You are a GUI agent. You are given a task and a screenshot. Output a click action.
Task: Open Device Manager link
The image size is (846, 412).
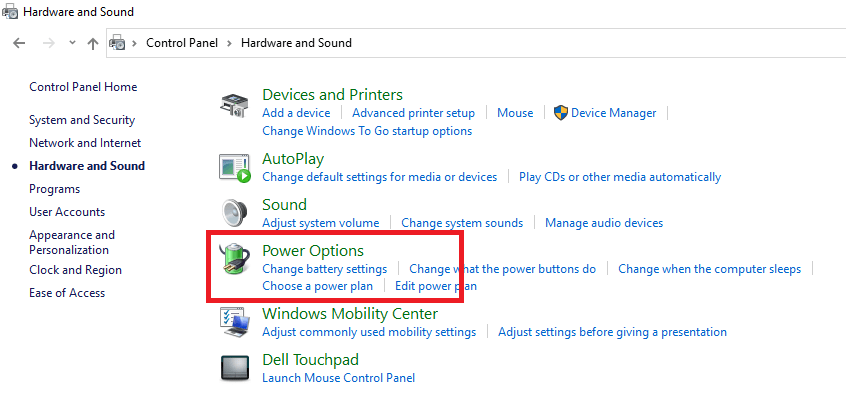coord(613,113)
